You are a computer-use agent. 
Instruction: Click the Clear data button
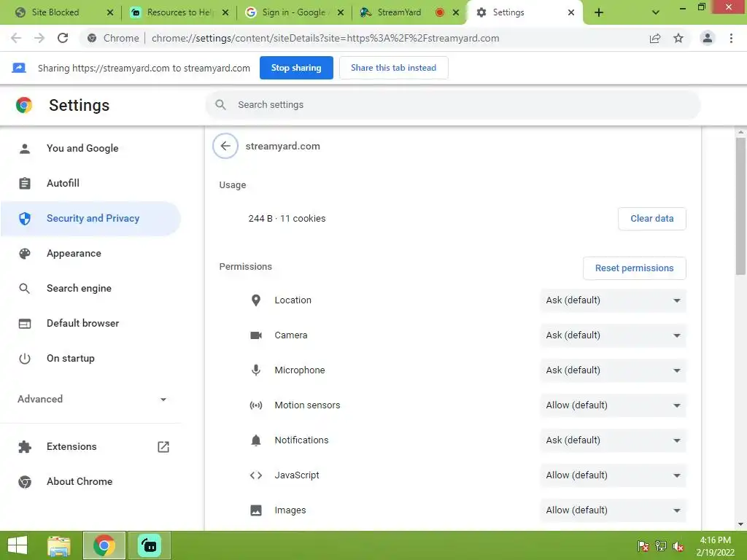tap(651, 219)
